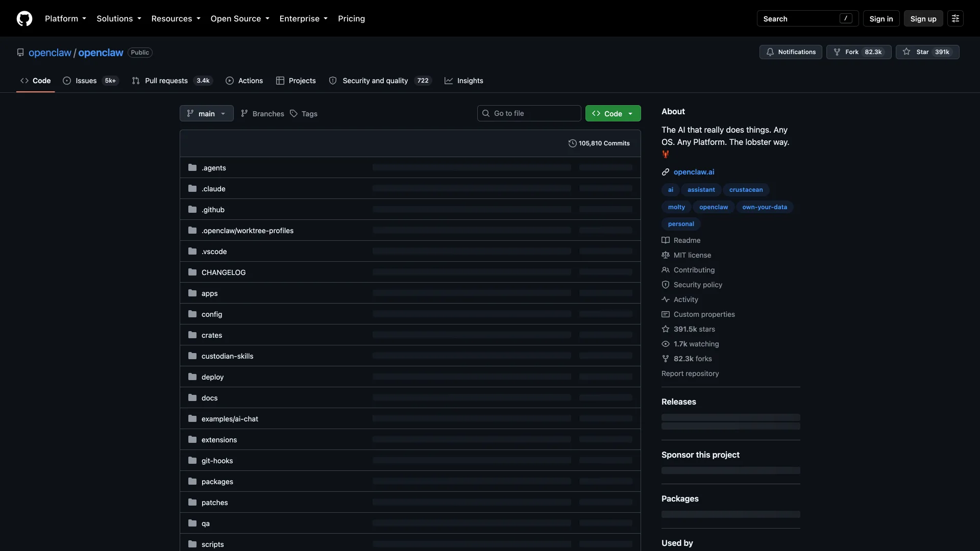Viewport: 980px width, 551px height.
Task: Click the Sign up button
Action: (923, 19)
